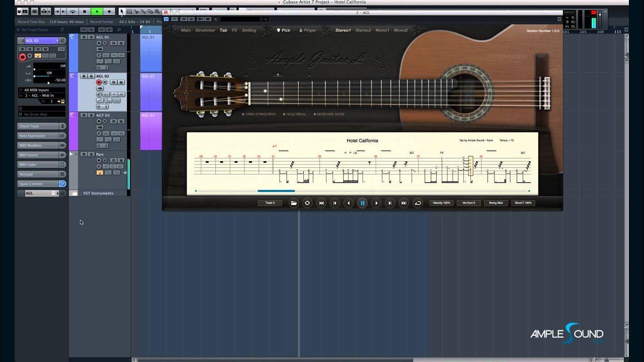Expand the MIDI Inserts inspector section
Viewport: 644px width, 362px height.
point(42,155)
